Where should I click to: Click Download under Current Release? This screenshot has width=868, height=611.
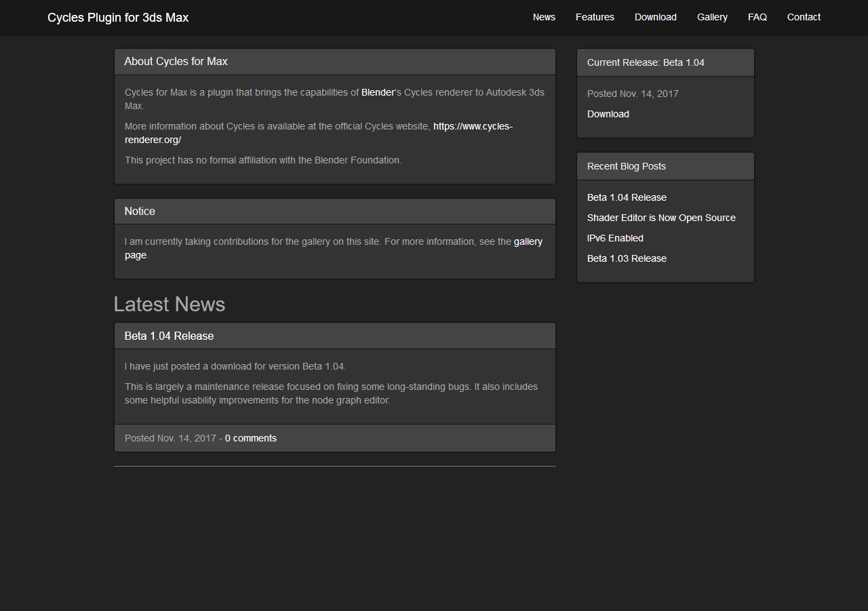608,114
